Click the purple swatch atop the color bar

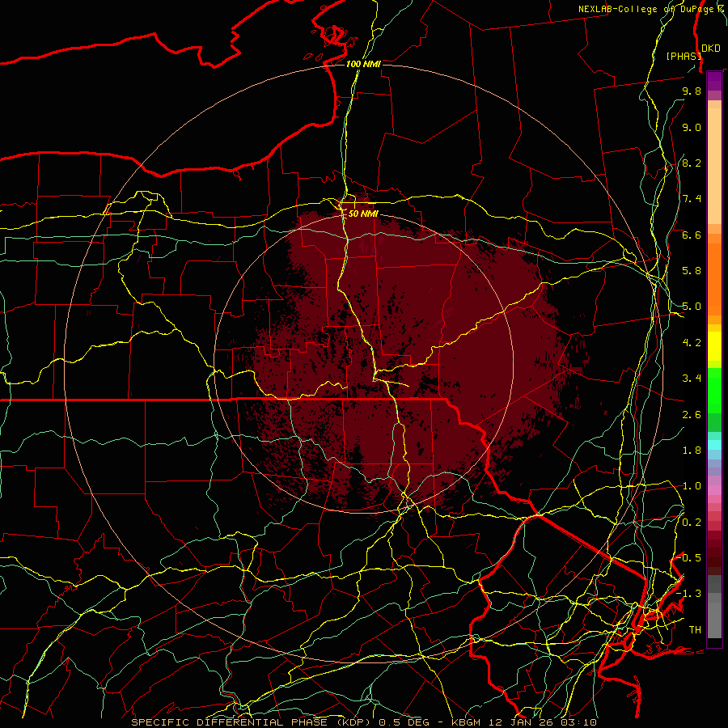coord(714,81)
